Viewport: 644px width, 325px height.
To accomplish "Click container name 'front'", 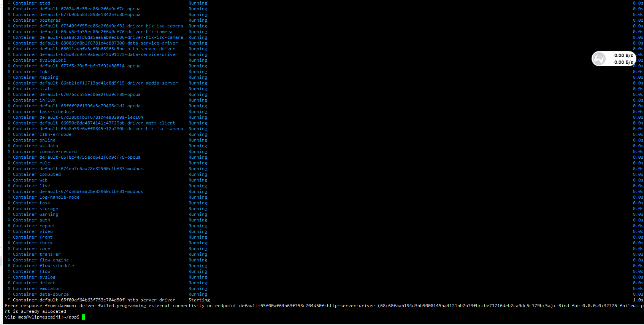I will [x=46, y=237].
